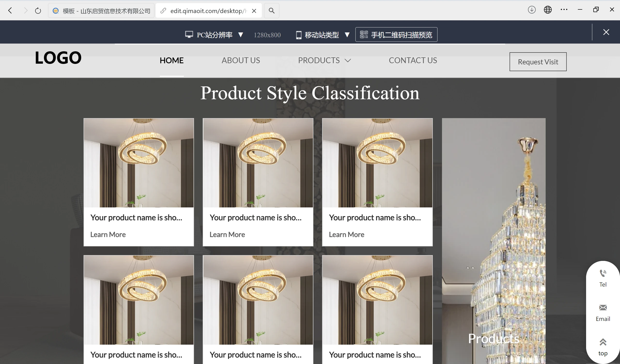Click the Email envelope icon in floating sidebar
This screenshot has height=364, width=620.
pyautogui.click(x=603, y=307)
